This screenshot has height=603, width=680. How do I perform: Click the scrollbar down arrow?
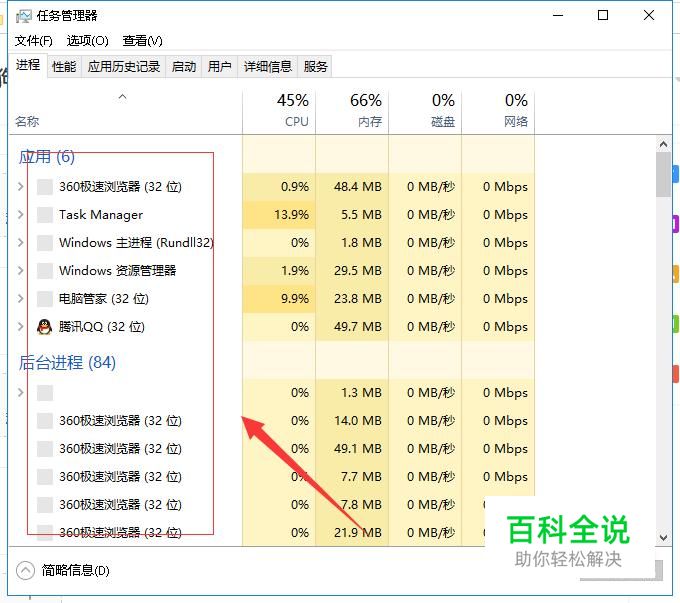pos(663,537)
